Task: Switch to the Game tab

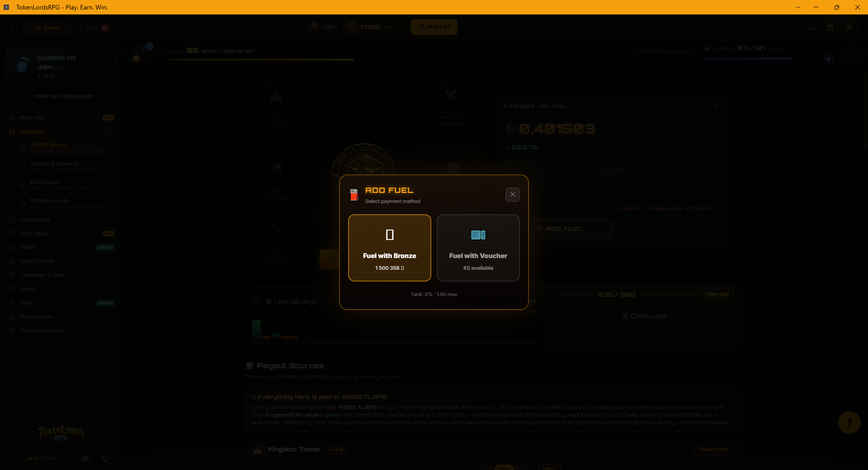Action: coord(47,28)
